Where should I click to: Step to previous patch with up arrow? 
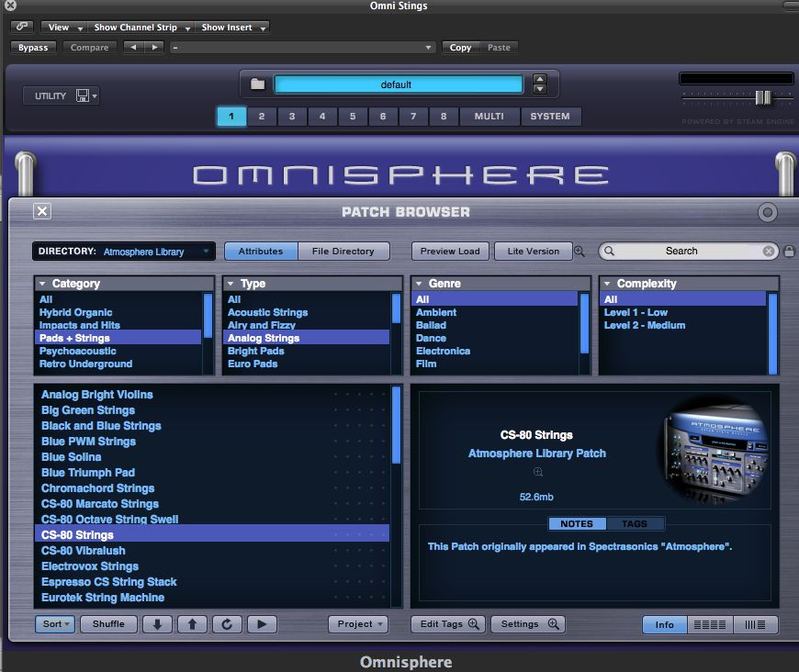(x=192, y=624)
